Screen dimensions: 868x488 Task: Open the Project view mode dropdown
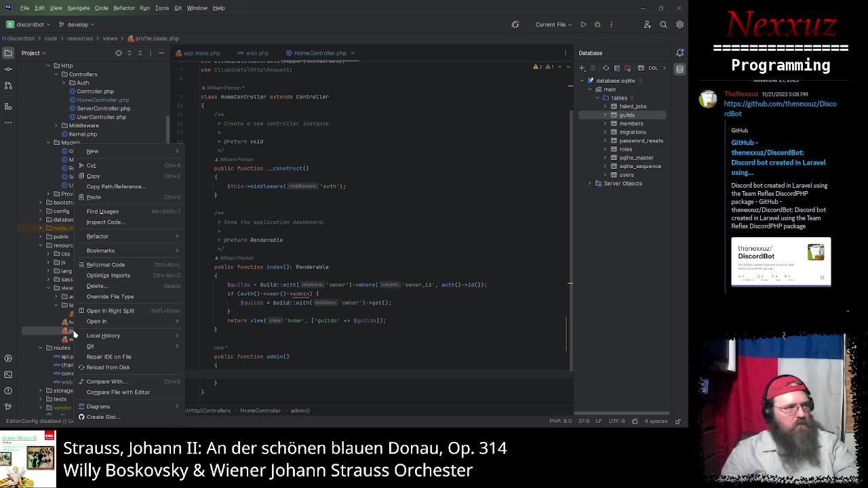click(33, 53)
